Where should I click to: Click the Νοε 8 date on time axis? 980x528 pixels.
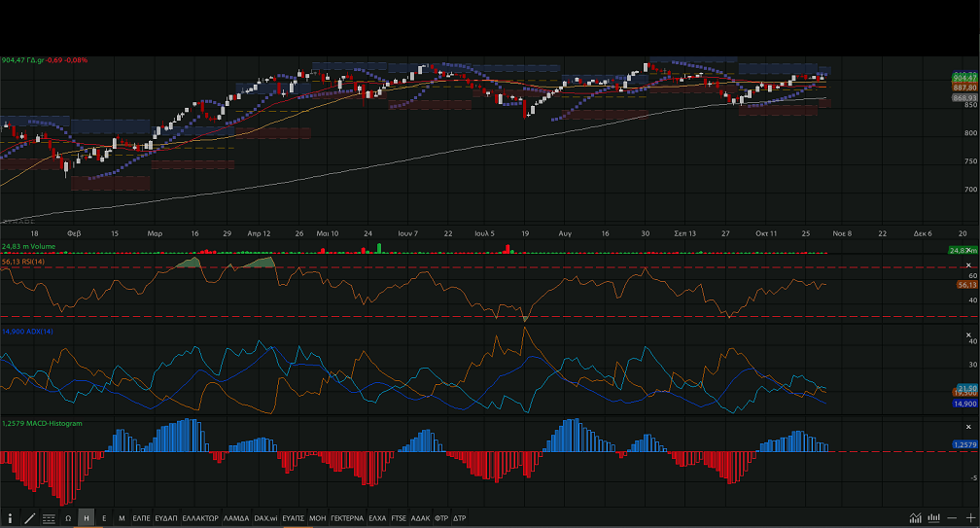(x=842, y=233)
